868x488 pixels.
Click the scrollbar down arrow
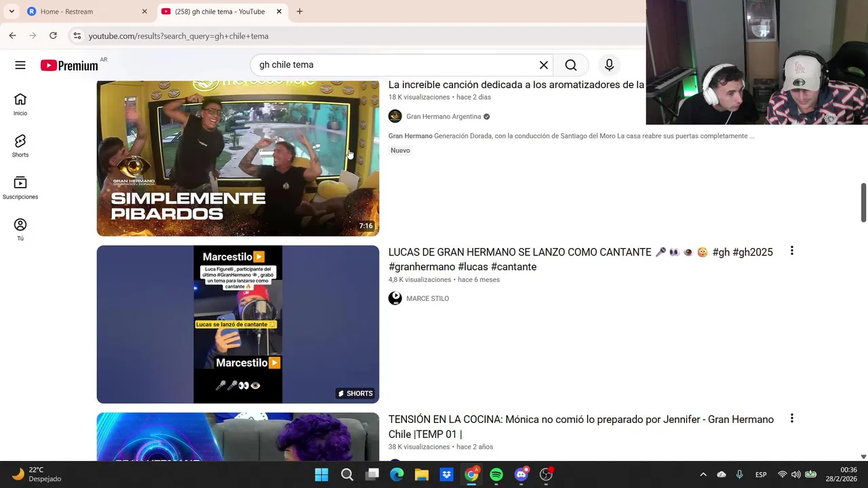tap(863, 457)
